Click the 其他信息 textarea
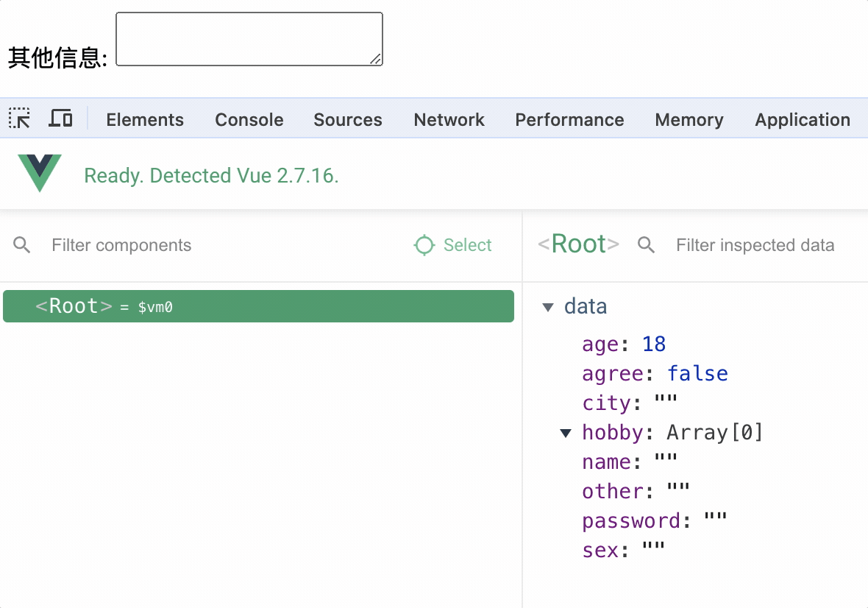 click(x=249, y=39)
